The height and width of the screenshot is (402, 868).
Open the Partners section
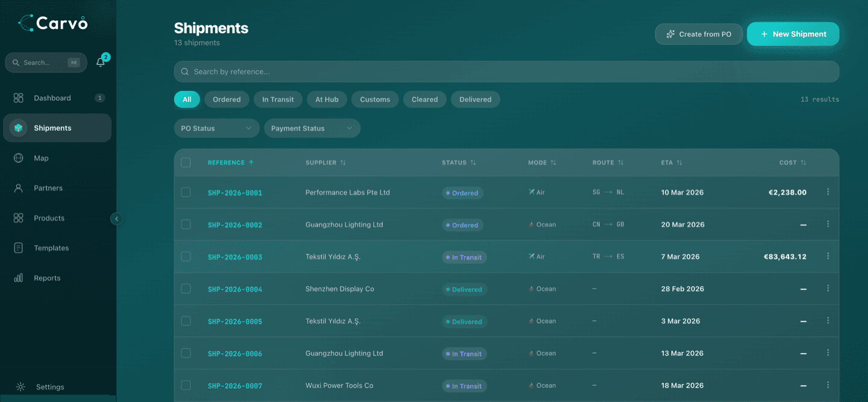point(49,187)
